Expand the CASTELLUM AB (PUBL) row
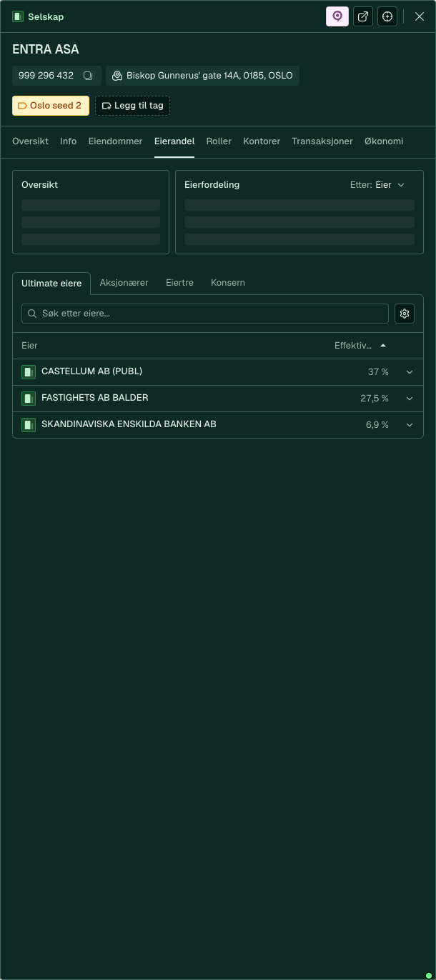The height and width of the screenshot is (980, 436). pyautogui.click(x=410, y=372)
